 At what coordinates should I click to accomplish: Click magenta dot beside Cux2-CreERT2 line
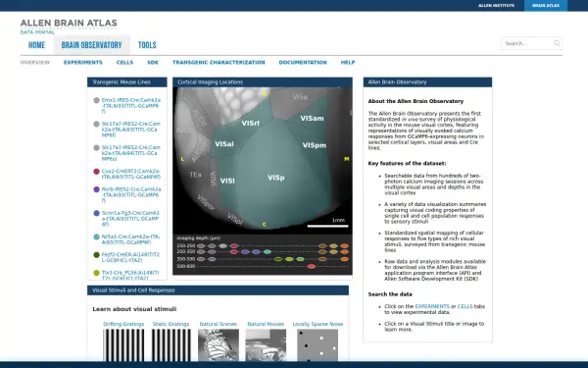96,171
